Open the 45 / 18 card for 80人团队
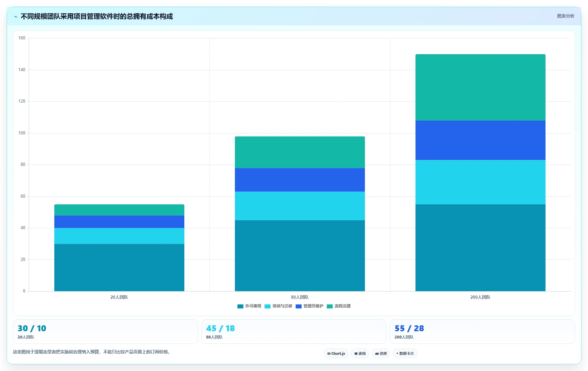588x371 pixels. (294, 332)
